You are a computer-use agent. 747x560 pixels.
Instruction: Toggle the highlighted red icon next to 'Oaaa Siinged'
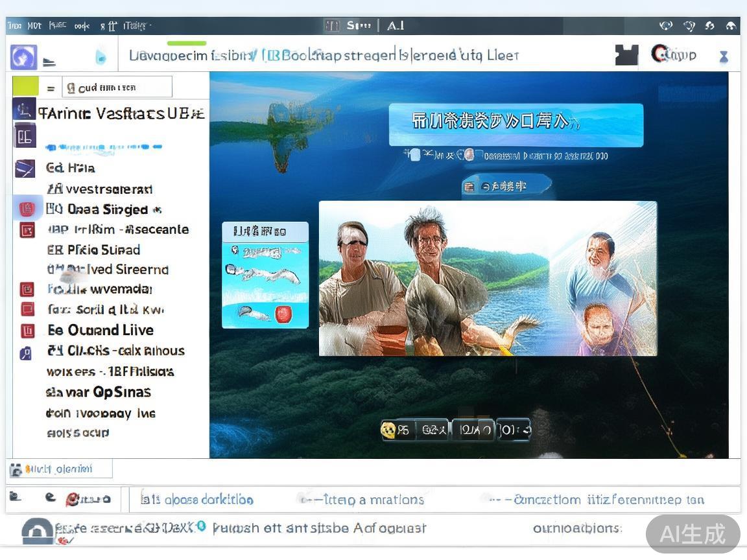pyautogui.click(x=27, y=209)
